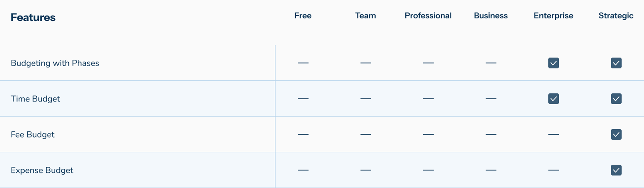
Task: Select the Business plan column header
Action: tap(491, 16)
